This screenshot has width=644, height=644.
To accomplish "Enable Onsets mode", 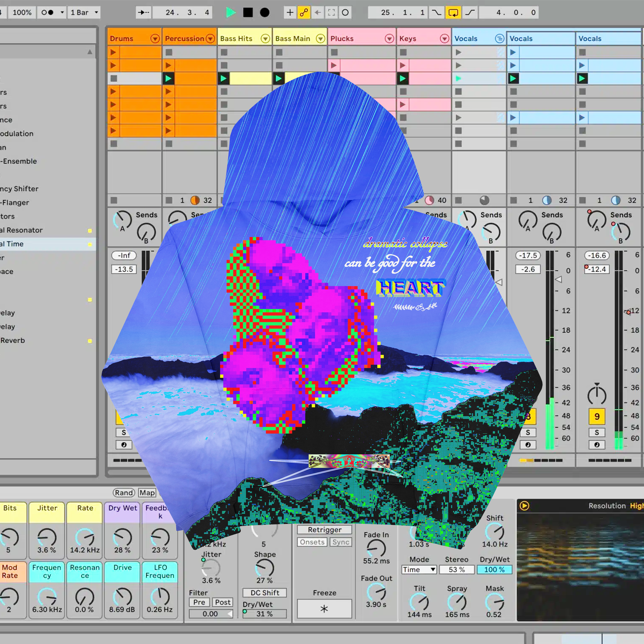I will tap(312, 542).
